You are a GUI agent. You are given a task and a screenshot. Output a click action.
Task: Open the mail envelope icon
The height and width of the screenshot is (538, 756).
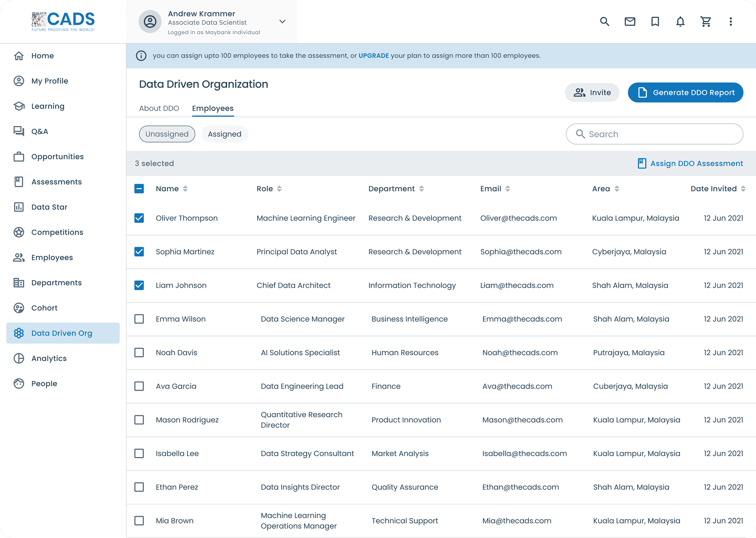(630, 22)
